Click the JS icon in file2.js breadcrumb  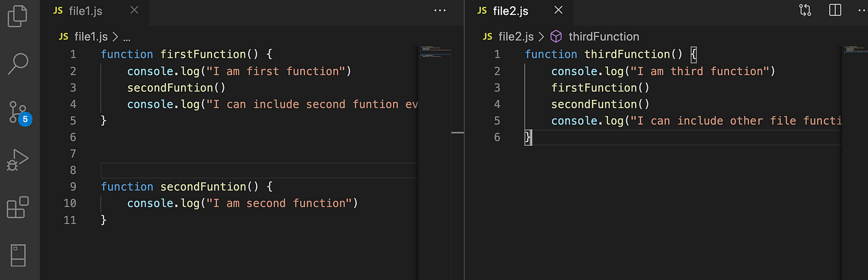coord(487,37)
